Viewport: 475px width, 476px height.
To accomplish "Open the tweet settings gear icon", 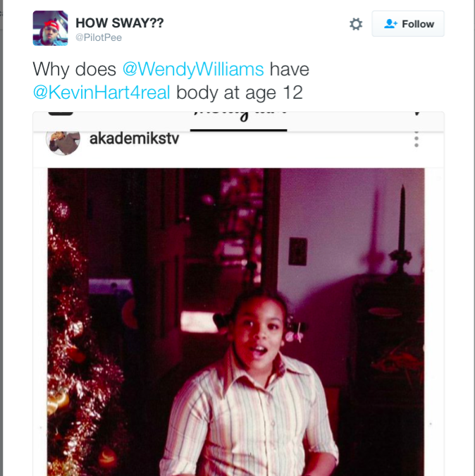I will 356,24.
